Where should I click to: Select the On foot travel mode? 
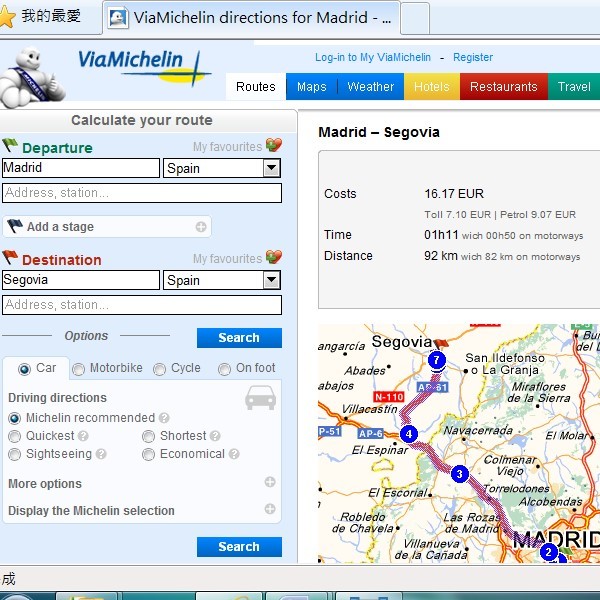click(224, 369)
